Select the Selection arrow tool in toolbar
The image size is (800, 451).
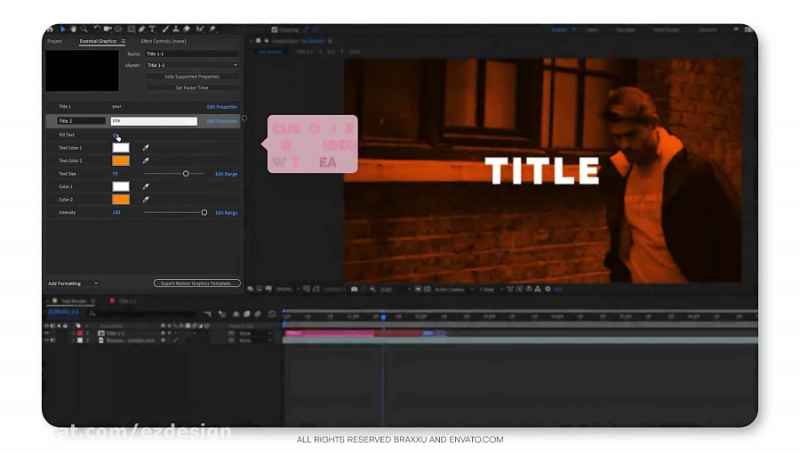pyautogui.click(x=62, y=30)
